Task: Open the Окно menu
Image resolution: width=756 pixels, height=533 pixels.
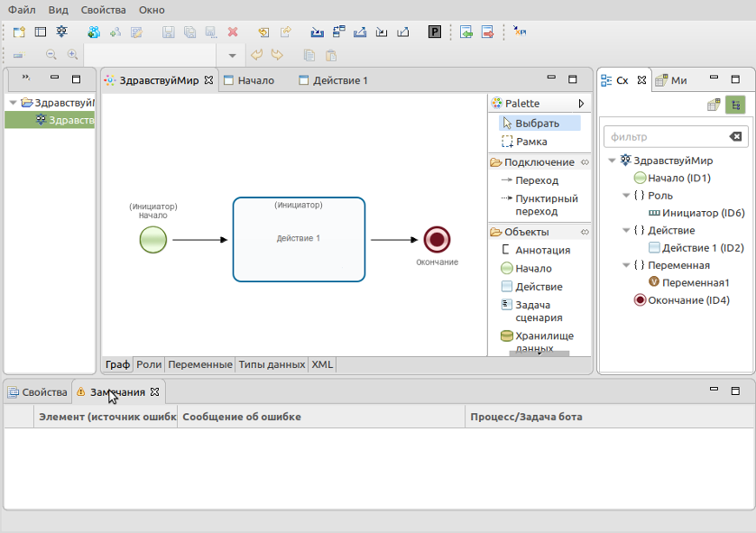Action: pos(152,10)
